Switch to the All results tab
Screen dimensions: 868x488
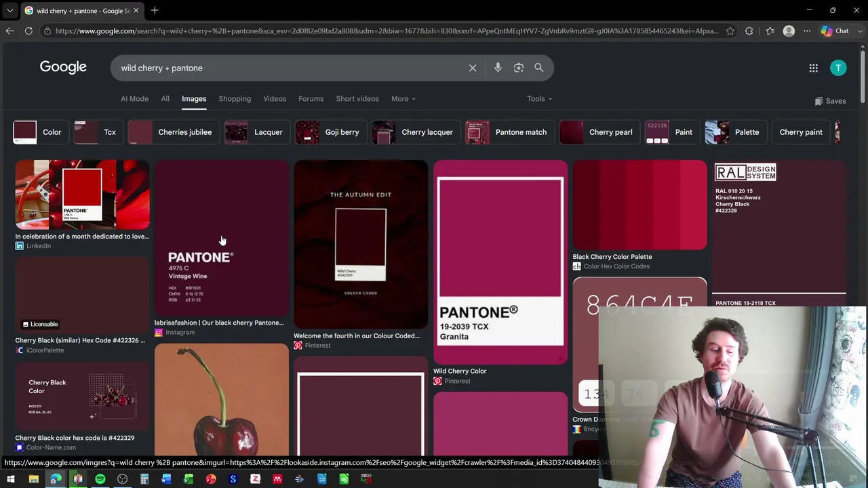point(165,99)
